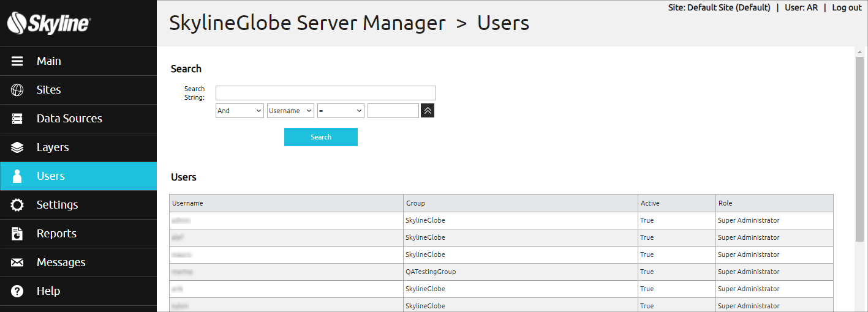The image size is (868, 312).
Task: Click the User: AR link
Action: 801,7
